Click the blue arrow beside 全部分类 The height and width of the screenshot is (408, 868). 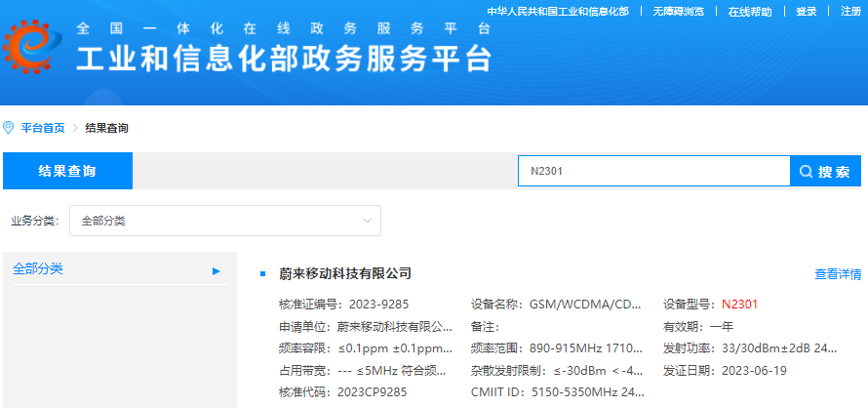pos(217,271)
